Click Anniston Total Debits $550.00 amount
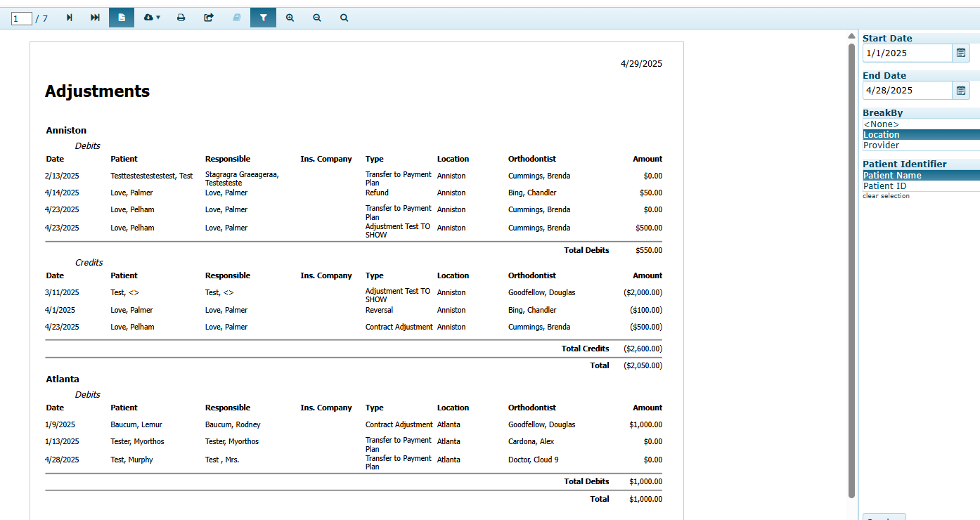The image size is (980, 520). tap(649, 250)
